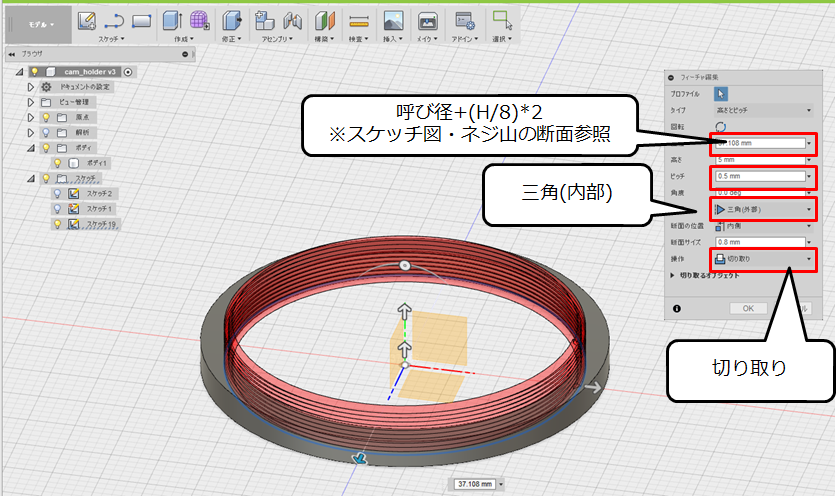Click the Press Pull modify icon
836x496 pixels.
pos(231,21)
